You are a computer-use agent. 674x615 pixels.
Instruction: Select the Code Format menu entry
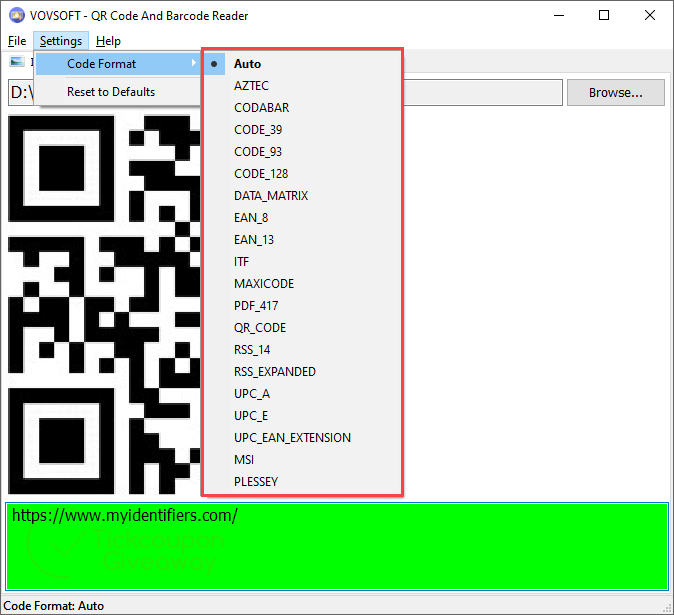(x=117, y=64)
